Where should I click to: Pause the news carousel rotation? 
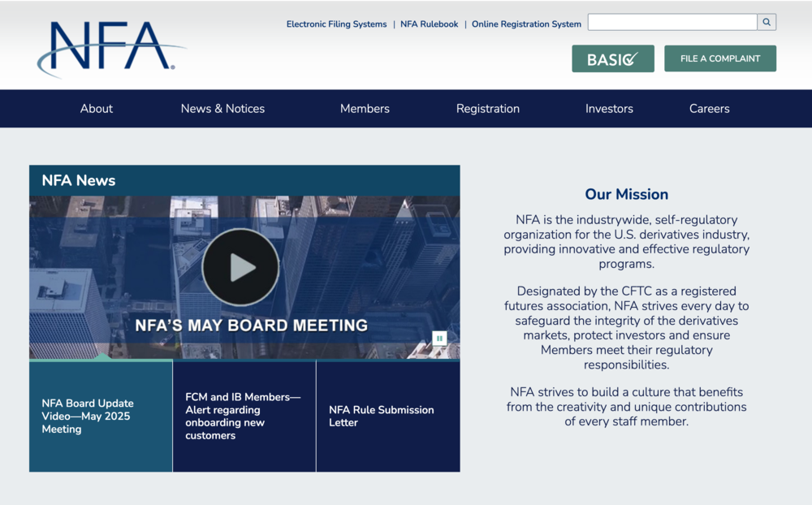click(439, 339)
